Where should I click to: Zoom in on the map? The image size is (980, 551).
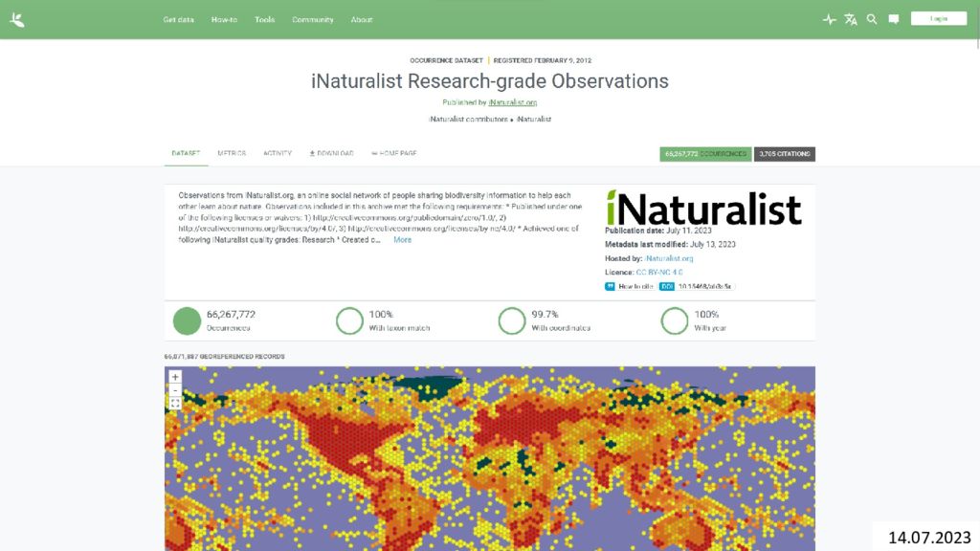175,377
